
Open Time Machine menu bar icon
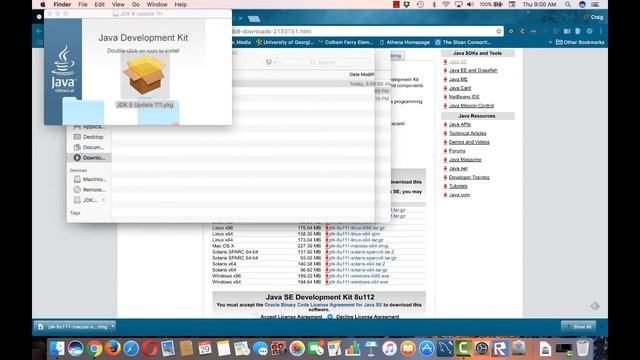pyautogui.click(x=420, y=4)
